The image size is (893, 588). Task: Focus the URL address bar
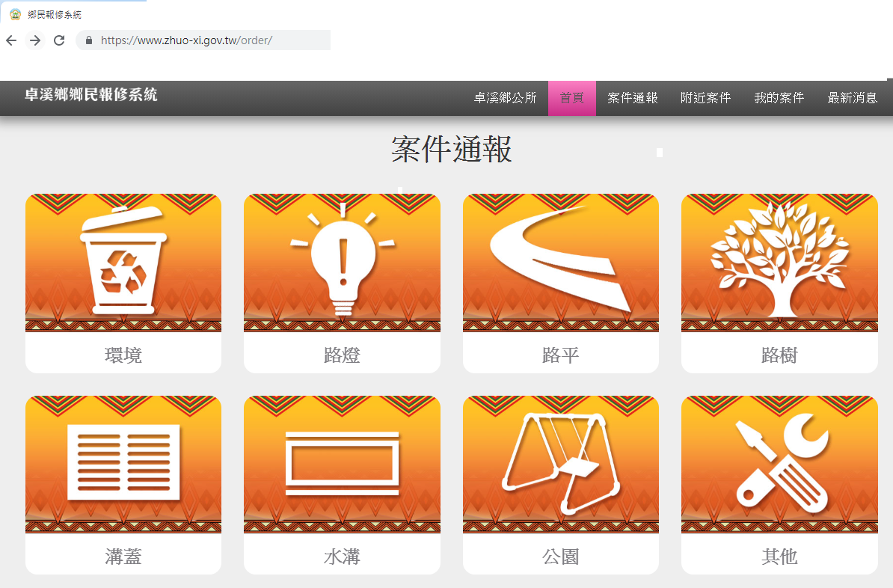pyautogui.click(x=203, y=40)
